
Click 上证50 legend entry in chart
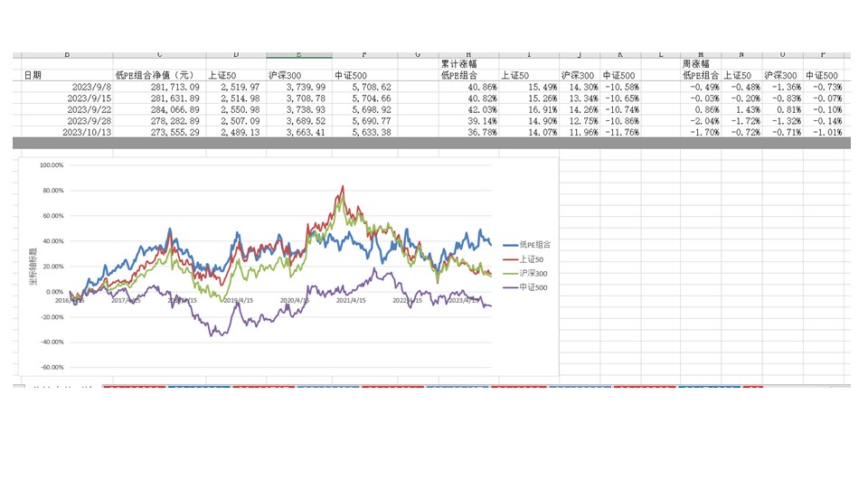(524, 259)
